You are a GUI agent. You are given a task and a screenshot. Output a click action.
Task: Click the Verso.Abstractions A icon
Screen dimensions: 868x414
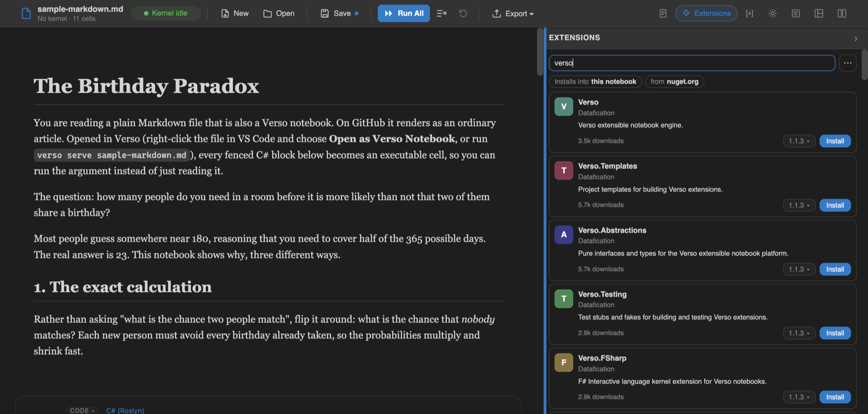563,235
